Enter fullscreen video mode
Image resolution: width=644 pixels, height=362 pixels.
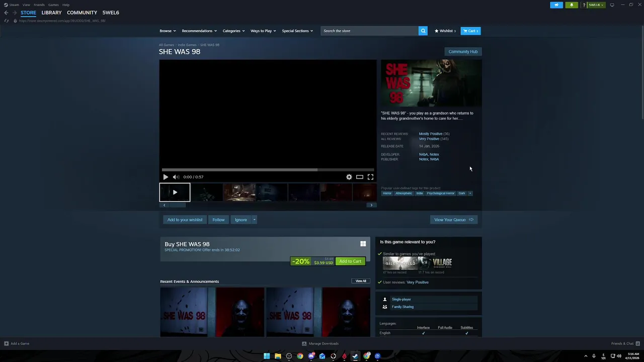370,177
